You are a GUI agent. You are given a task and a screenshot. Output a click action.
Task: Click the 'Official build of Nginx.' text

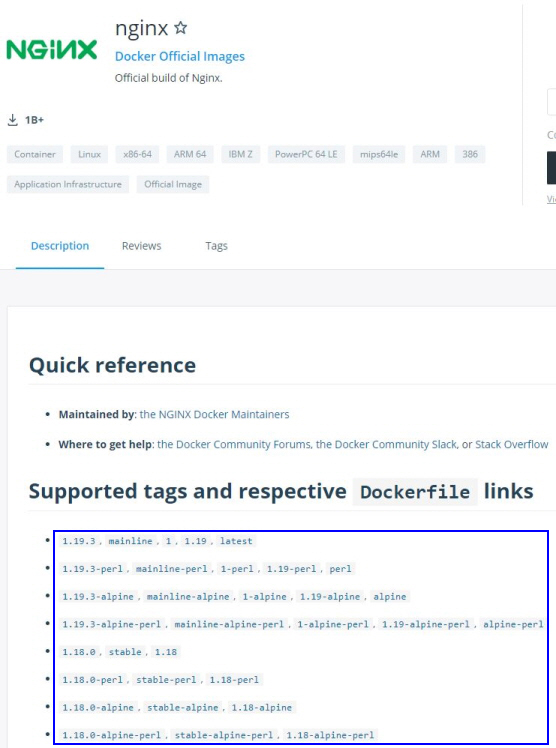click(x=168, y=78)
